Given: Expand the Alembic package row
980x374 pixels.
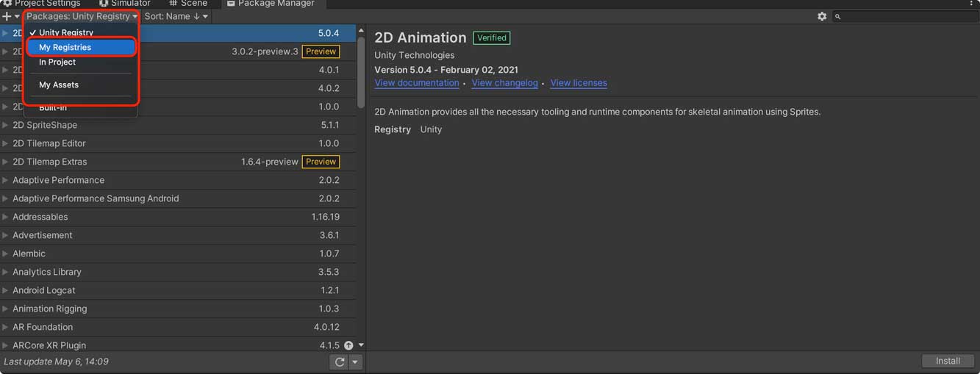Looking at the screenshot, I should [5, 253].
